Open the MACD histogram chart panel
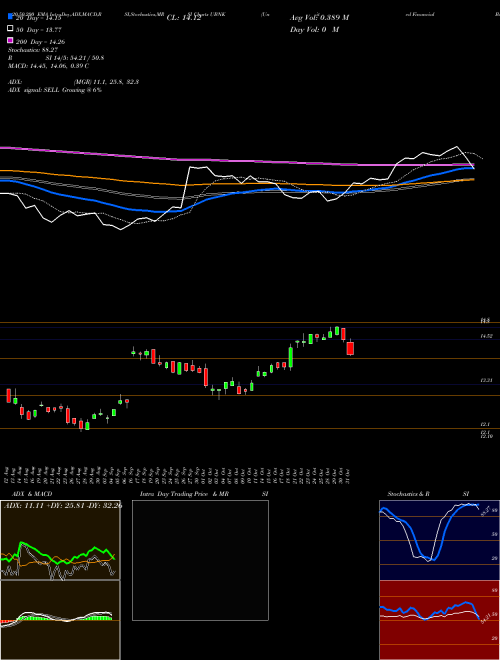 tap(60, 620)
